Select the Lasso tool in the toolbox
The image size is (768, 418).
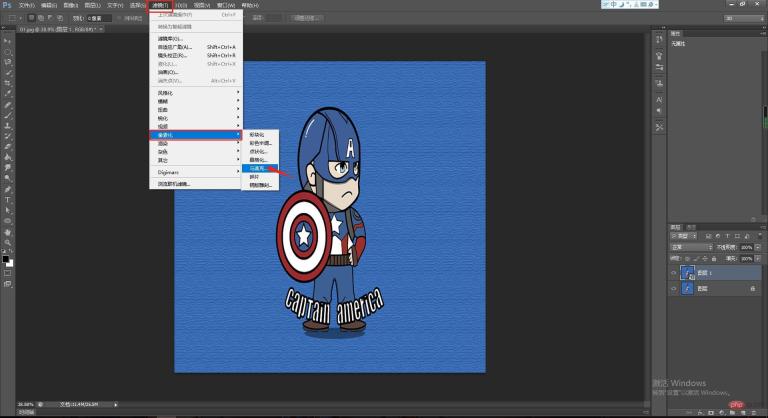point(7,61)
